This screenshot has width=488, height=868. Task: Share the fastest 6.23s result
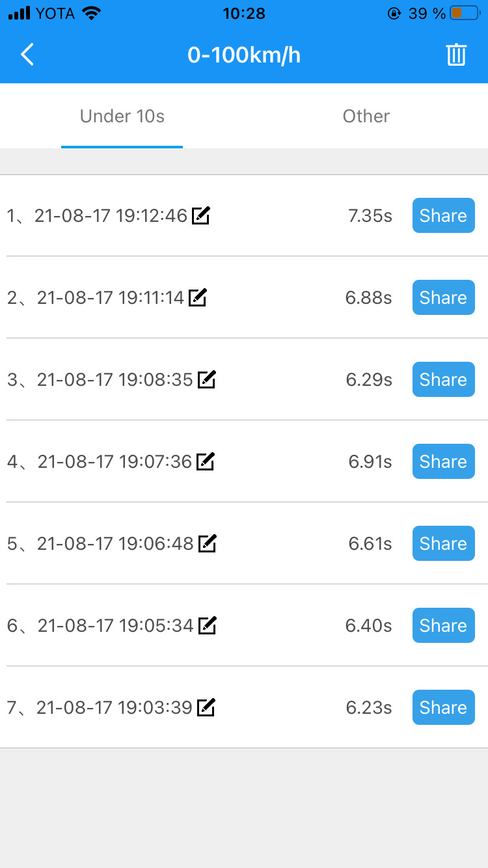pyautogui.click(x=443, y=707)
